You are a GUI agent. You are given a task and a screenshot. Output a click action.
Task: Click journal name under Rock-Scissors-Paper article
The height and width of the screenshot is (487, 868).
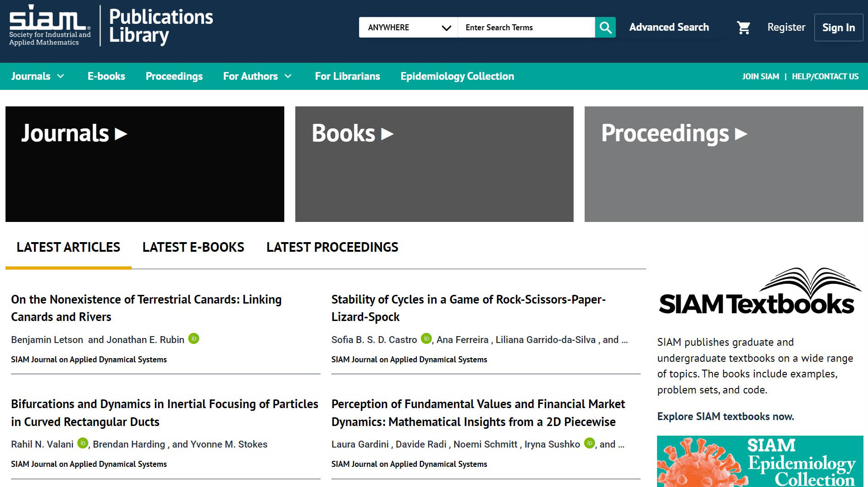(409, 360)
